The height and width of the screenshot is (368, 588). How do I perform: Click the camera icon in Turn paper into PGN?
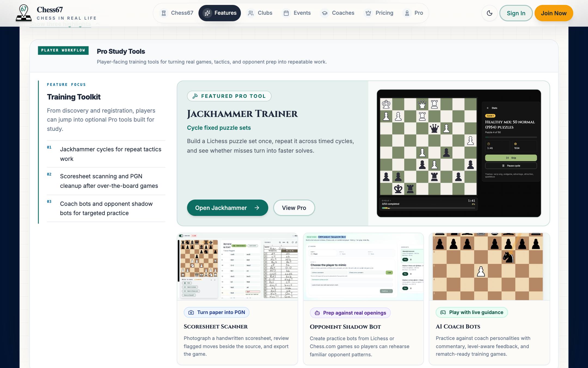coord(191,312)
